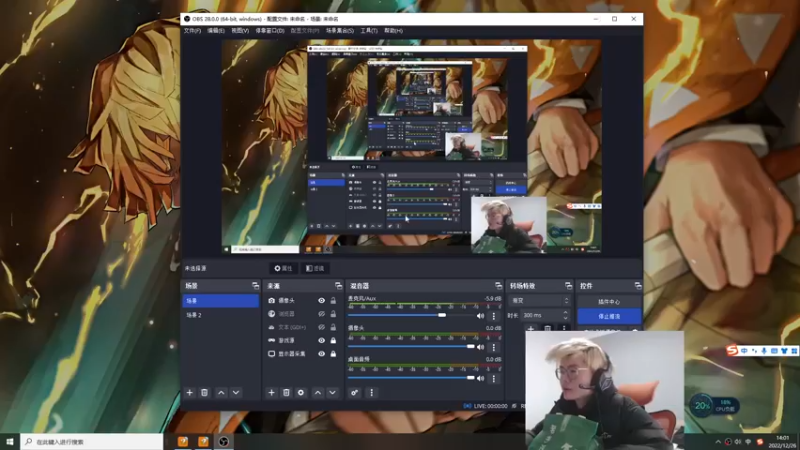This screenshot has width=800, height=450.
Task: Undock the 场景 panel with its float icon
Action: click(x=255, y=286)
